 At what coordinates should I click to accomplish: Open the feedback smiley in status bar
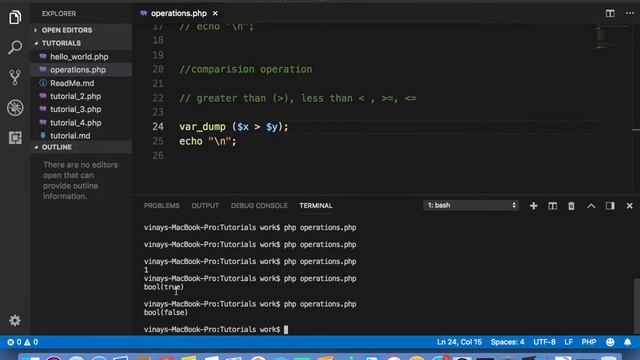click(x=610, y=342)
